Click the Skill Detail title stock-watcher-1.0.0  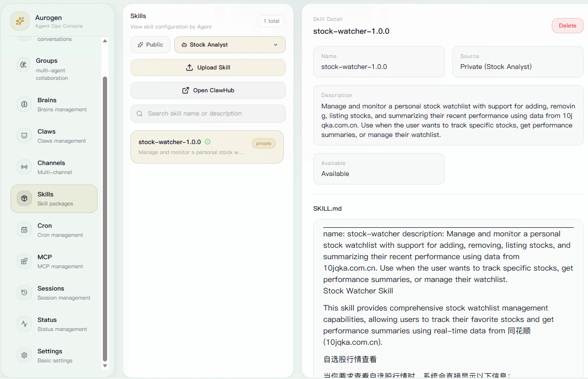click(x=351, y=31)
